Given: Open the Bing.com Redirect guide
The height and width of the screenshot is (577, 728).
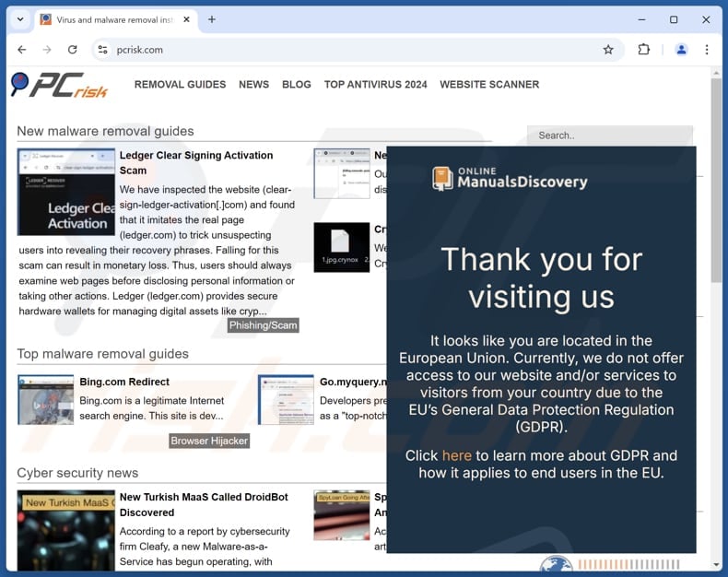Looking at the screenshot, I should [124, 382].
